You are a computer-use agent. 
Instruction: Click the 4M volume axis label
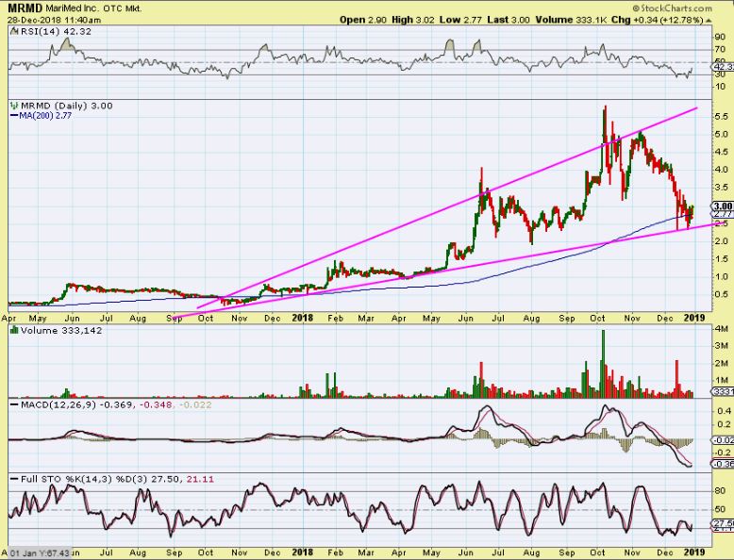[x=722, y=328]
